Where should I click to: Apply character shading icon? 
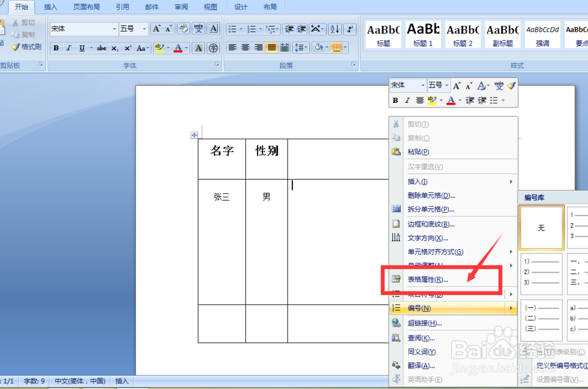[x=198, y=48]
